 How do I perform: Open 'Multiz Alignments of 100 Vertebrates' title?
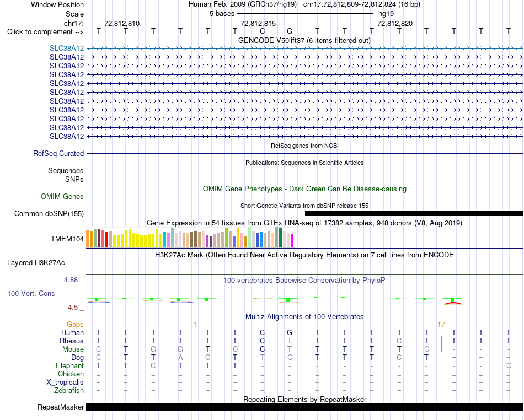(304, 316)
